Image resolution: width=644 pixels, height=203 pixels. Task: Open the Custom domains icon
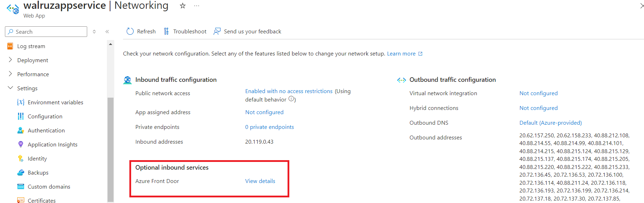pos(20,186)
